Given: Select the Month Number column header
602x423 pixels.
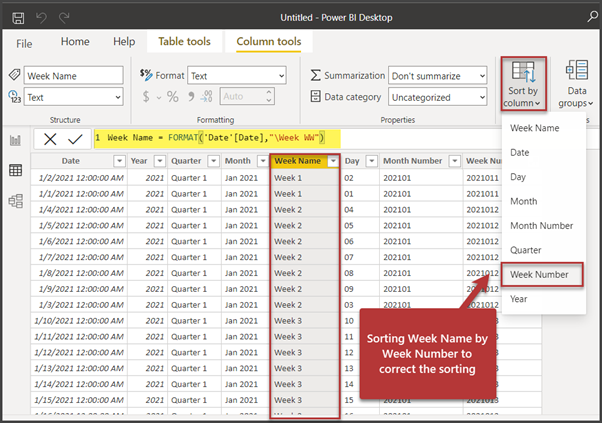Looking at the screenshot, I should coord(412,161).
